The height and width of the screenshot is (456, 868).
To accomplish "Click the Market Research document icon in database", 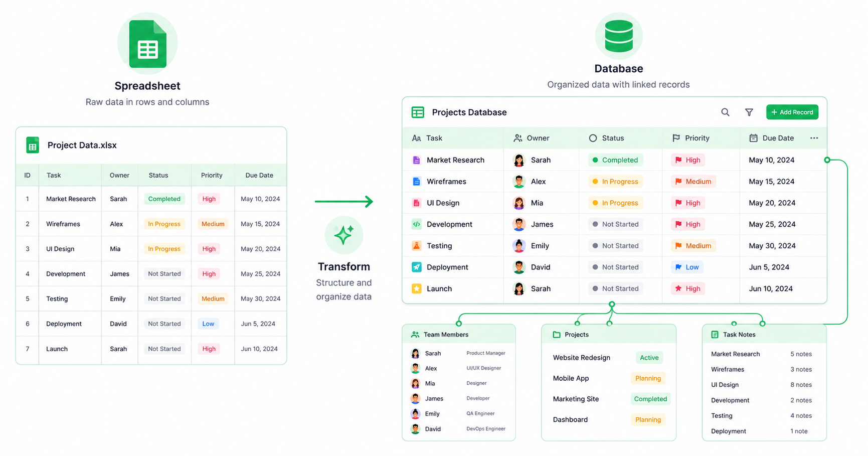I will pos(416,160).
